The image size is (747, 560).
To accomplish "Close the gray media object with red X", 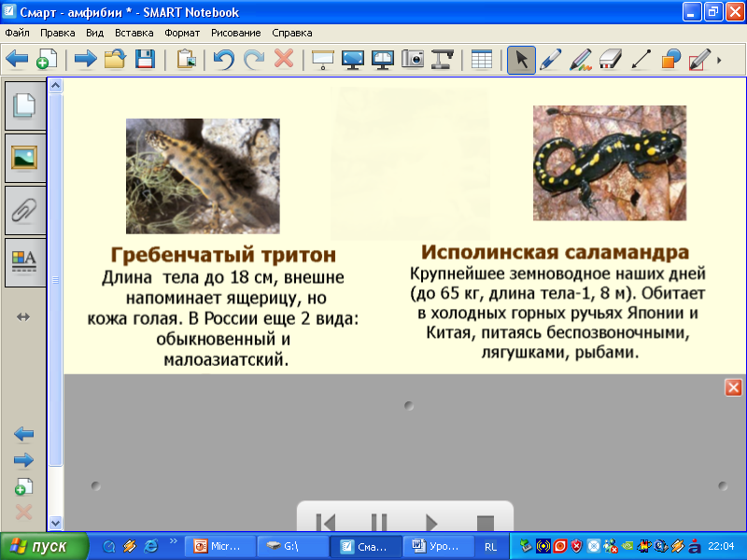I will click(x=734, y=387).
